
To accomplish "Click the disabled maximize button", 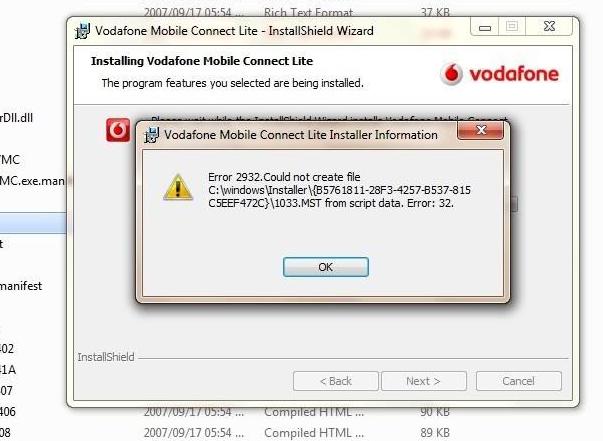I will point(512,27).
